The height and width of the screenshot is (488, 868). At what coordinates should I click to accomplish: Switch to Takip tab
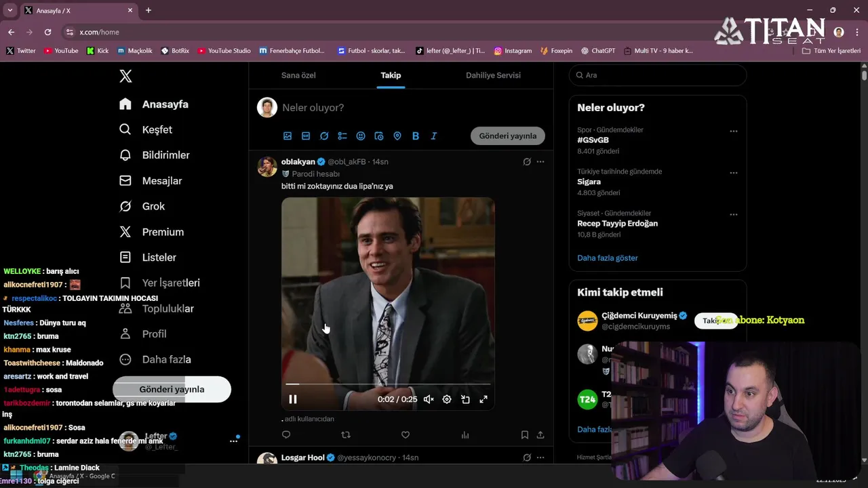(x=391, y=75)
